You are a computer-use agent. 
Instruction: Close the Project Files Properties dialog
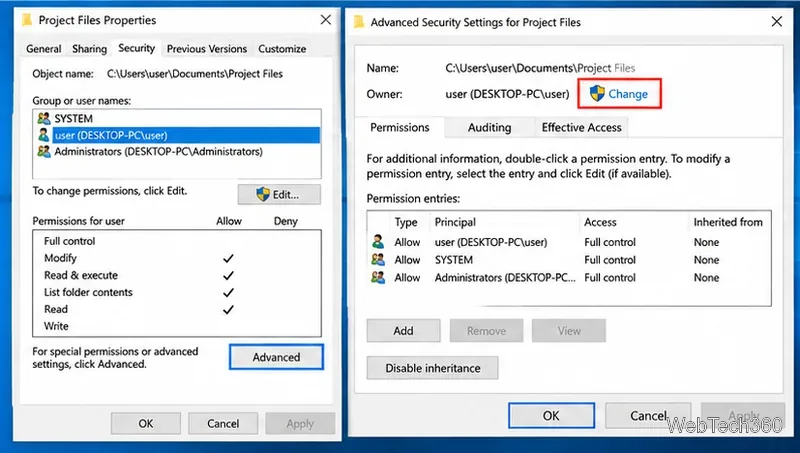point(326,20)
